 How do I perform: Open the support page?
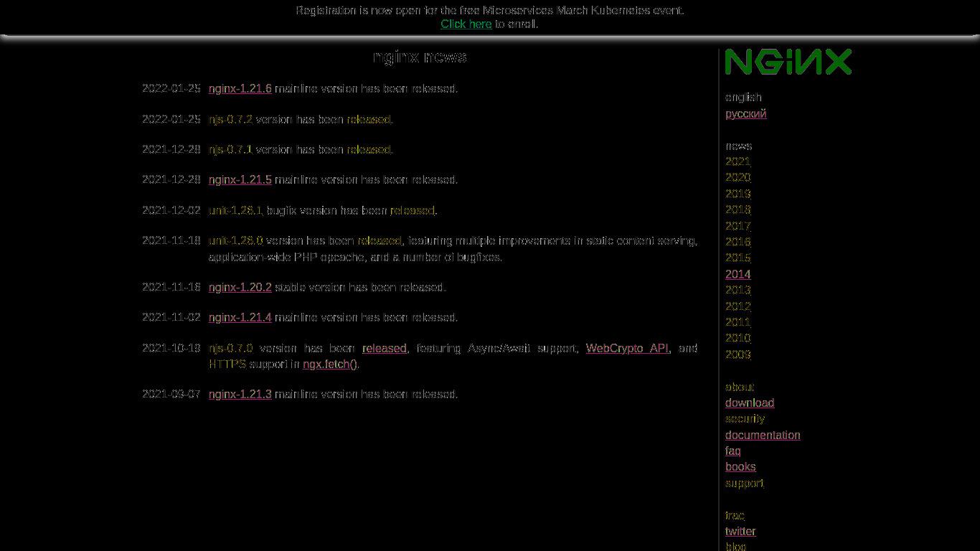(745, 484)
